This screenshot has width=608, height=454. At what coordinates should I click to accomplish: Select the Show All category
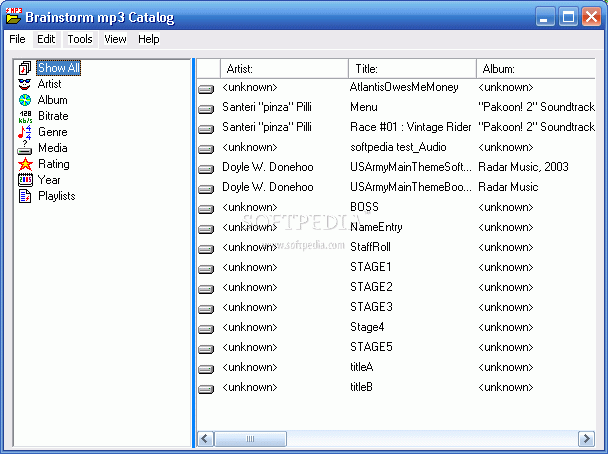(x=59, y=68)
